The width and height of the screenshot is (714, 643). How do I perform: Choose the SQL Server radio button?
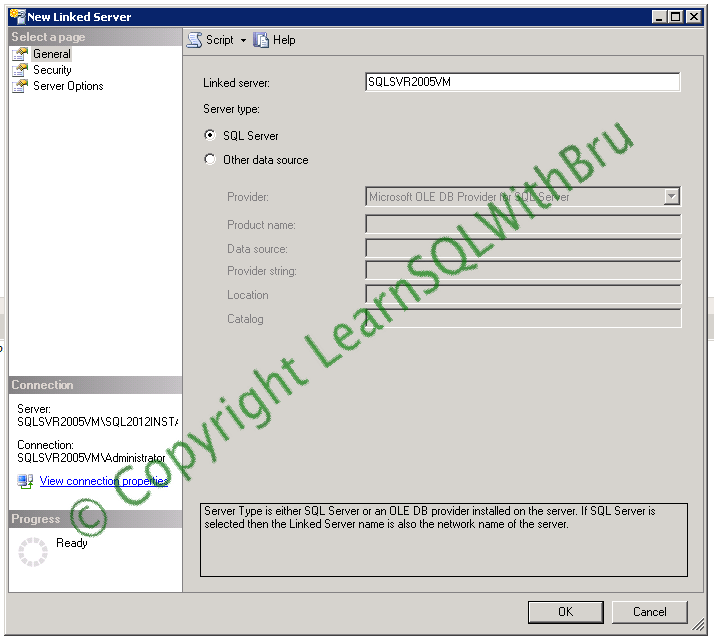click(209, 135)
